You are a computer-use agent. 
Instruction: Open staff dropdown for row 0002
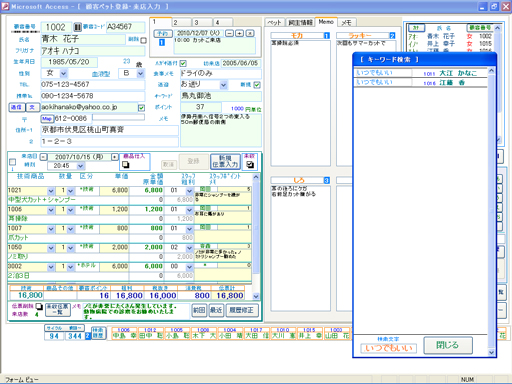(189, 267)
